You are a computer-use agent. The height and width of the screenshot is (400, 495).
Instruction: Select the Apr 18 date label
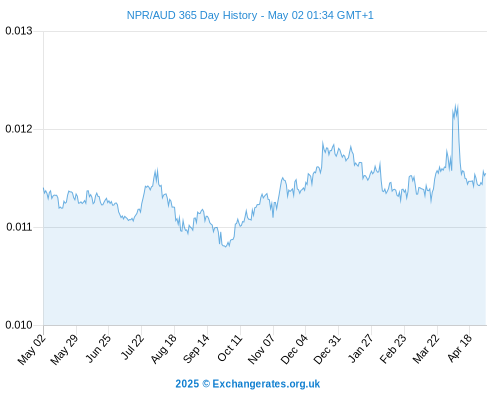459,348
